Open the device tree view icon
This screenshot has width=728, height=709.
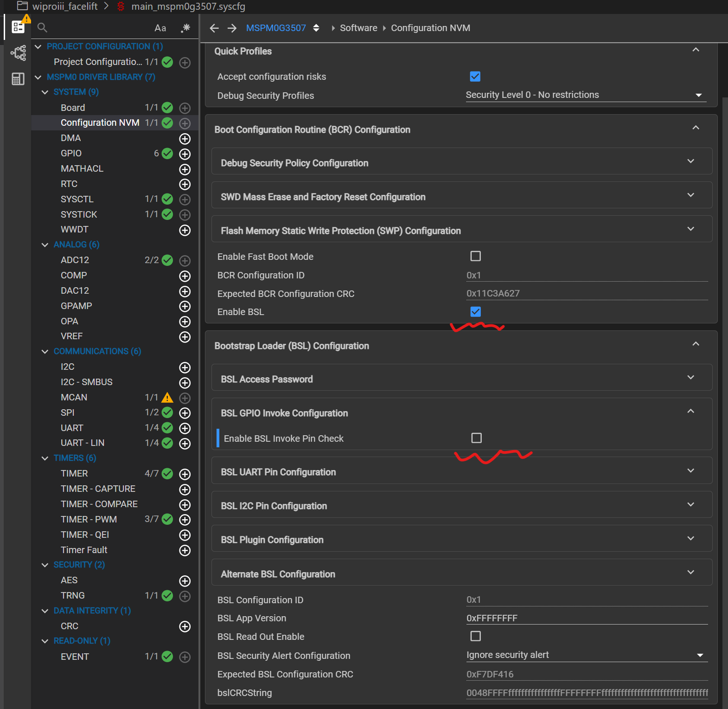18,53
